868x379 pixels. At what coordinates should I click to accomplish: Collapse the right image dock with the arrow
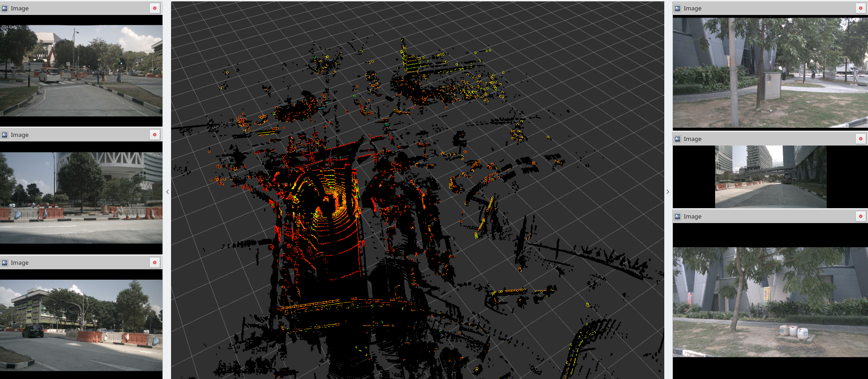[x=667, y=192]
